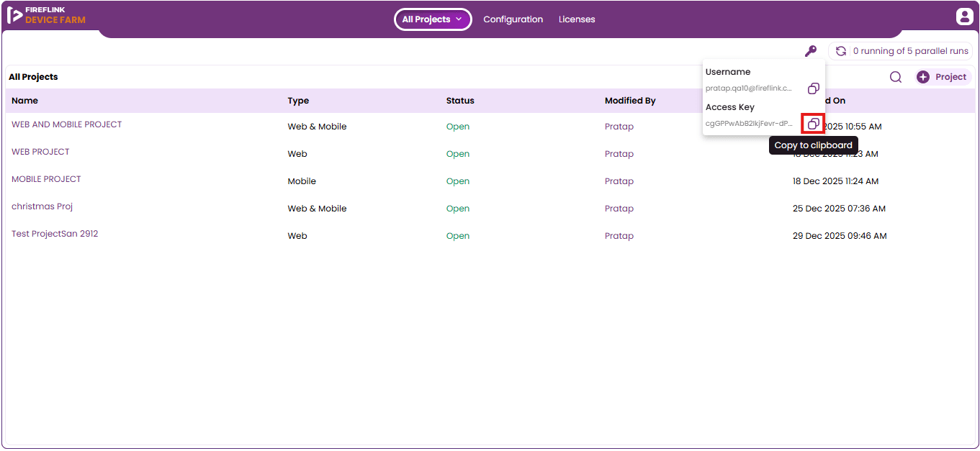Click the date 18 Dec 2025 11:24 AM
Viewport: 980px width, 451px height.
[x=836, y=181]
